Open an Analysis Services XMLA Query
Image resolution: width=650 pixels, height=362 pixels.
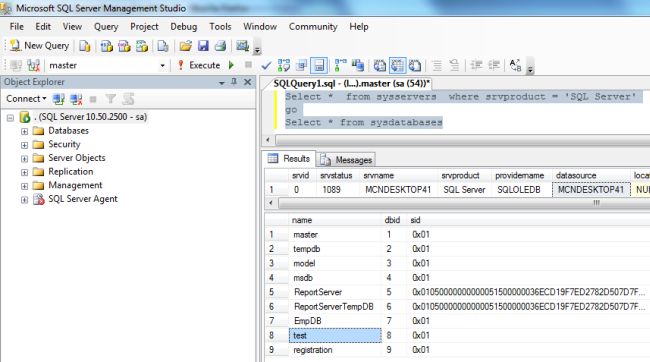(x=142, y=46)
